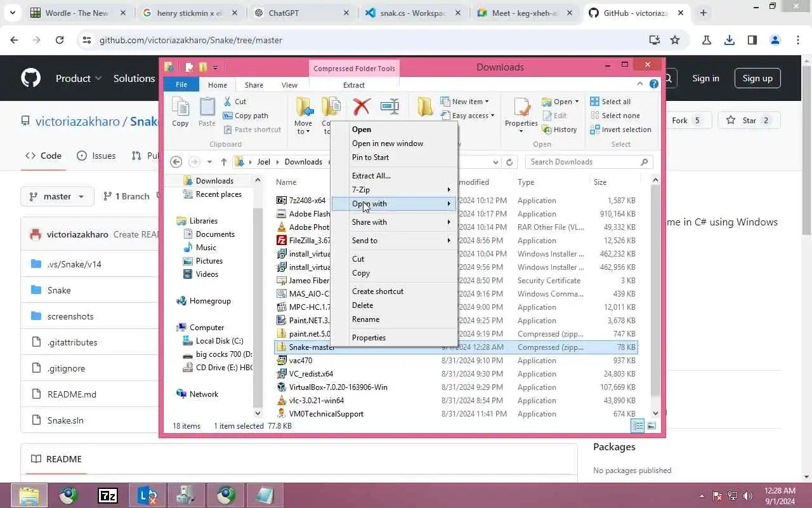Click the New folder ribbon icon
Screen dimensions: 812x508
pyautogui.click(x=425, y=107)
